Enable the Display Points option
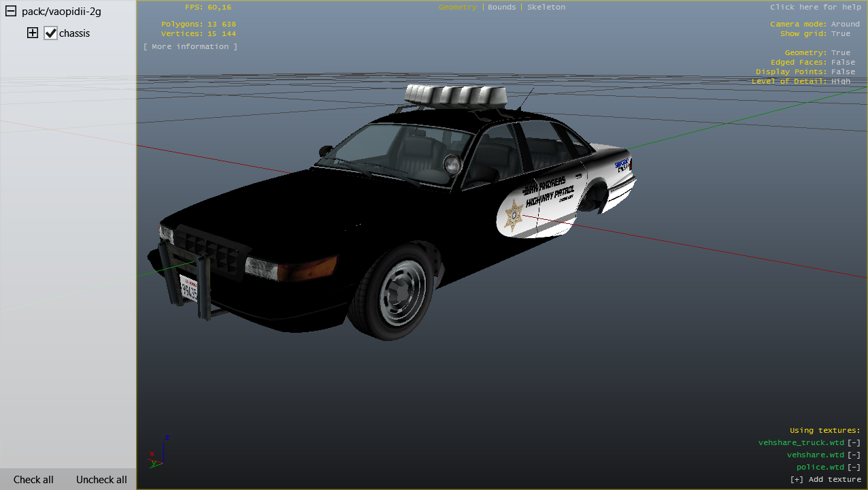The image size is (868, 490). point(843,71)
